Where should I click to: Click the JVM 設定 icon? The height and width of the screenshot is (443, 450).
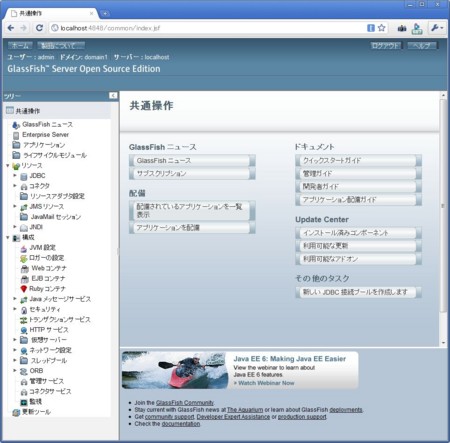pyautogui.click(x=24, y=248)
